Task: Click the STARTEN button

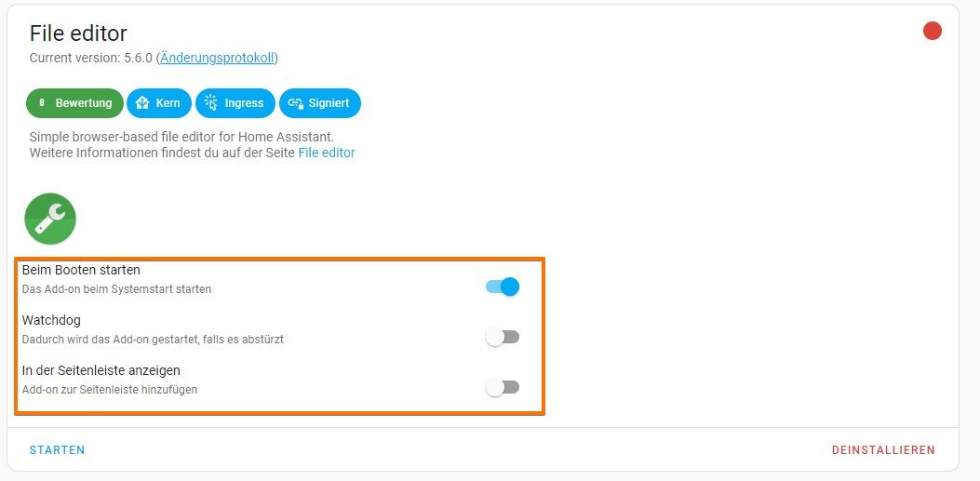Action: tap(57, 449)
